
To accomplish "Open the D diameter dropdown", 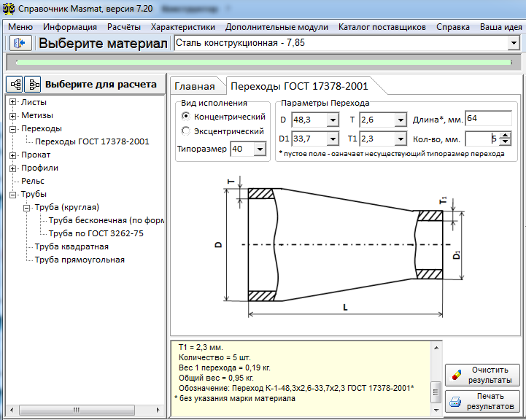I will [332, 120].
